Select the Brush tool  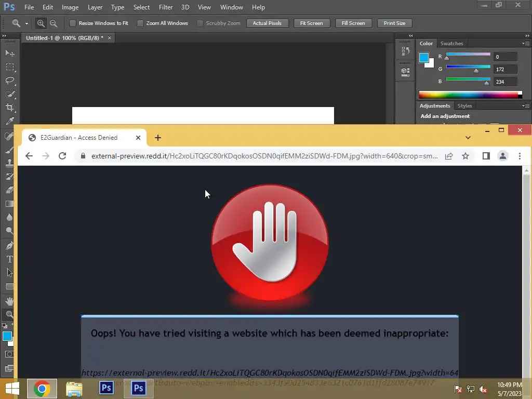(x=9, y=150)
